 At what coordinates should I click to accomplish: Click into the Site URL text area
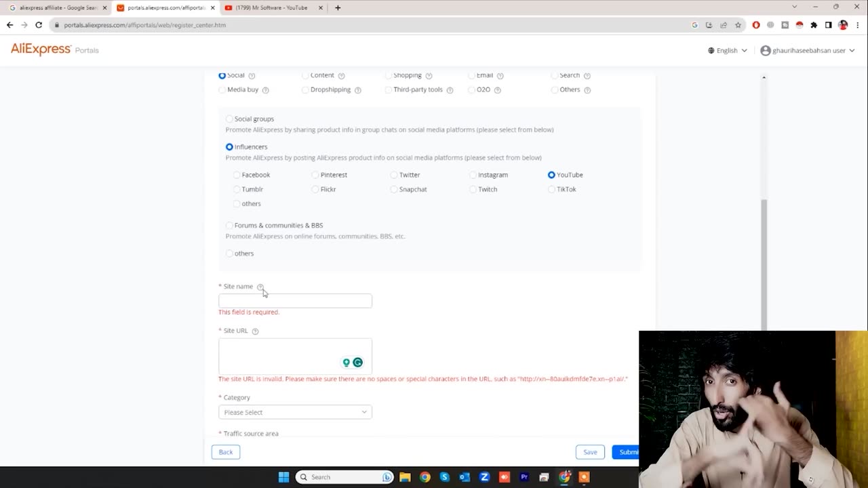295,356
